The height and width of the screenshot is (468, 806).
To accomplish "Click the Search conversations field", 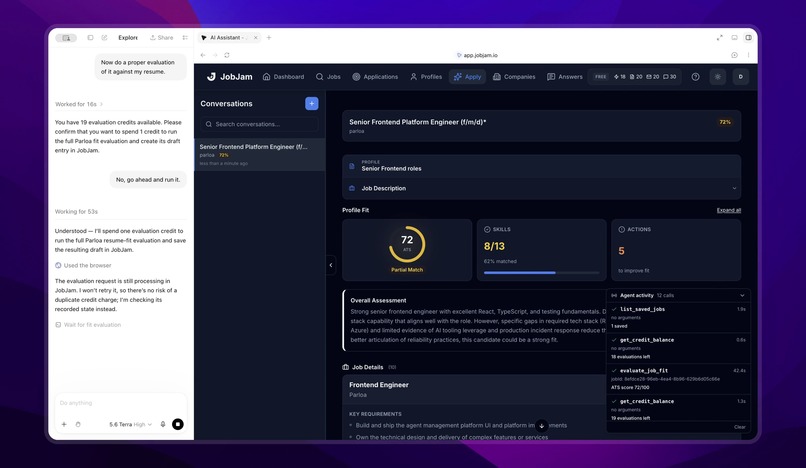I will 259,124.
